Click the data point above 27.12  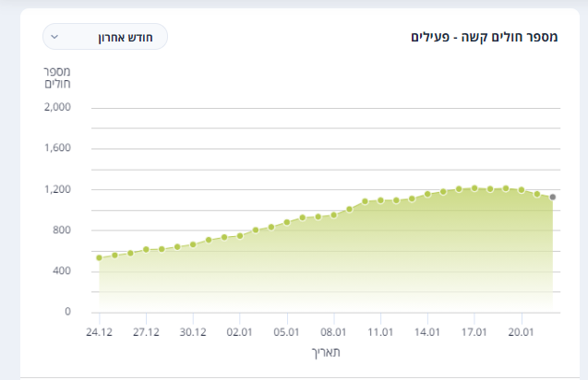tap(146, 250)
